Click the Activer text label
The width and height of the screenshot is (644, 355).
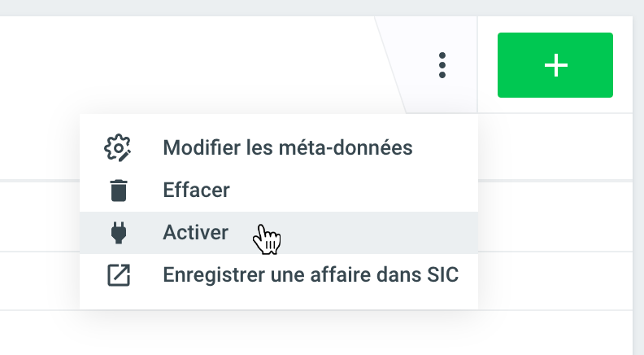[x=195, y=233]
